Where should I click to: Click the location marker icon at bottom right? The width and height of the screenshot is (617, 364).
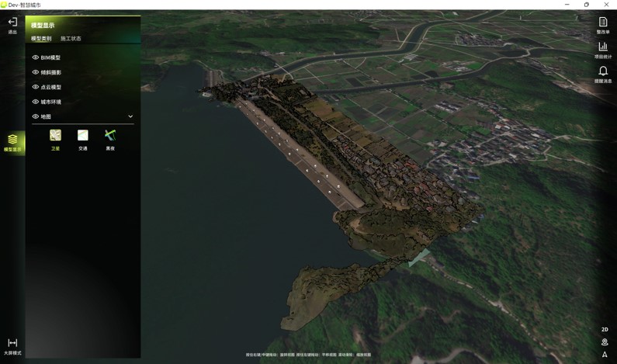click(x=605, y=342)
